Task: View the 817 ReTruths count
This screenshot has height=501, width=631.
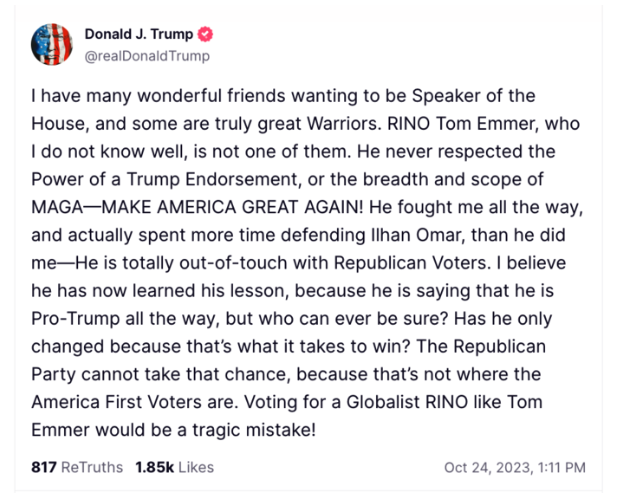Action: tap(77, 467)
